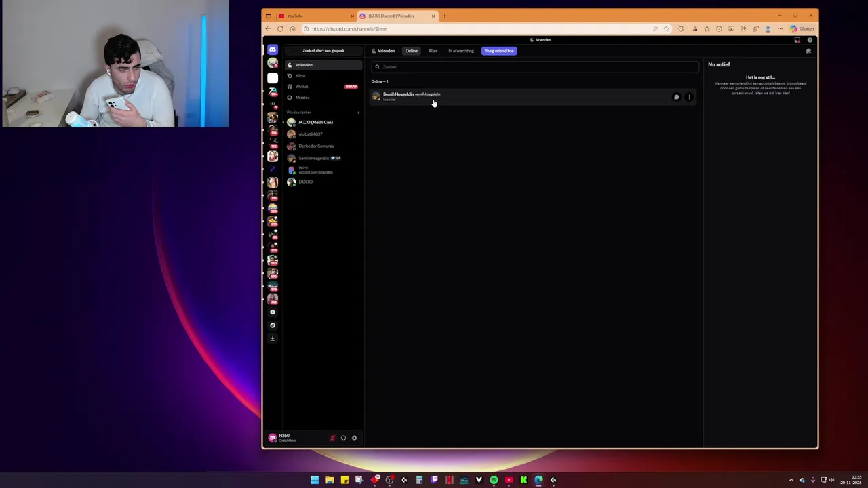Select the Alles friends tab
Image resolution: width=868 pixels, height=488 pixels.
pos(433,51)
